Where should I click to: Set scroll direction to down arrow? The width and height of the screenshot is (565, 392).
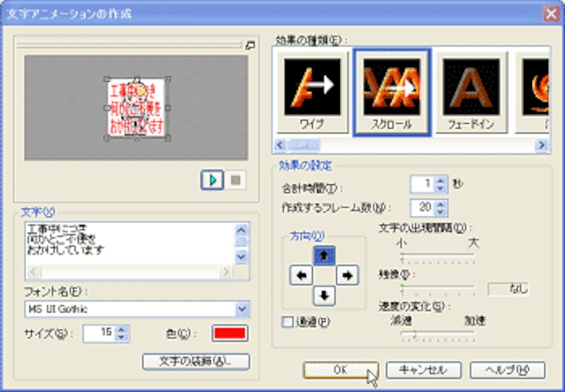tap(323, 295)
